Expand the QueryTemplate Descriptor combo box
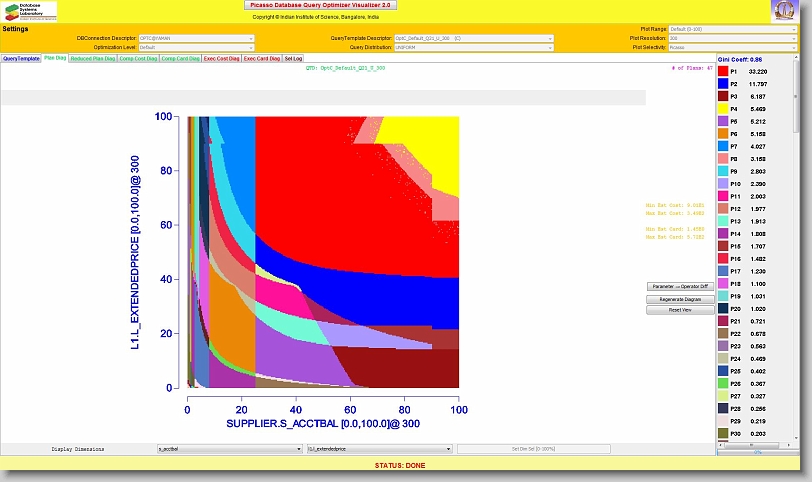 pyautogui.click(x=474, y=38)
